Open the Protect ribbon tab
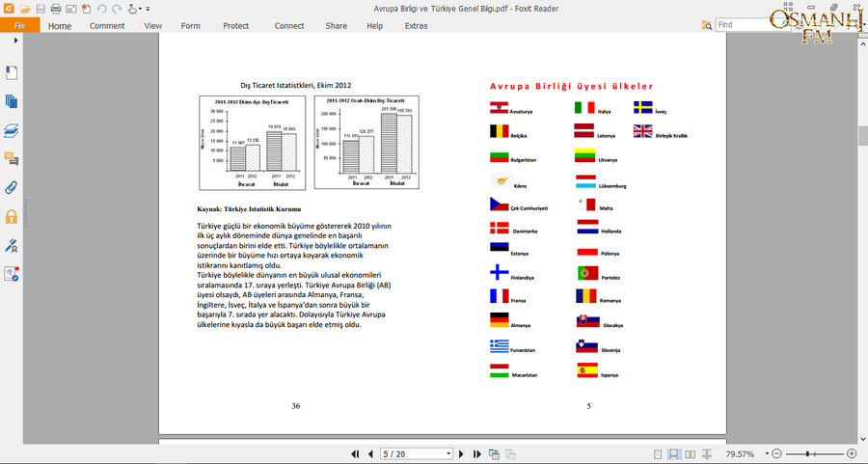The width and height of the screenshot is (868, 464). tap(236, 25)
